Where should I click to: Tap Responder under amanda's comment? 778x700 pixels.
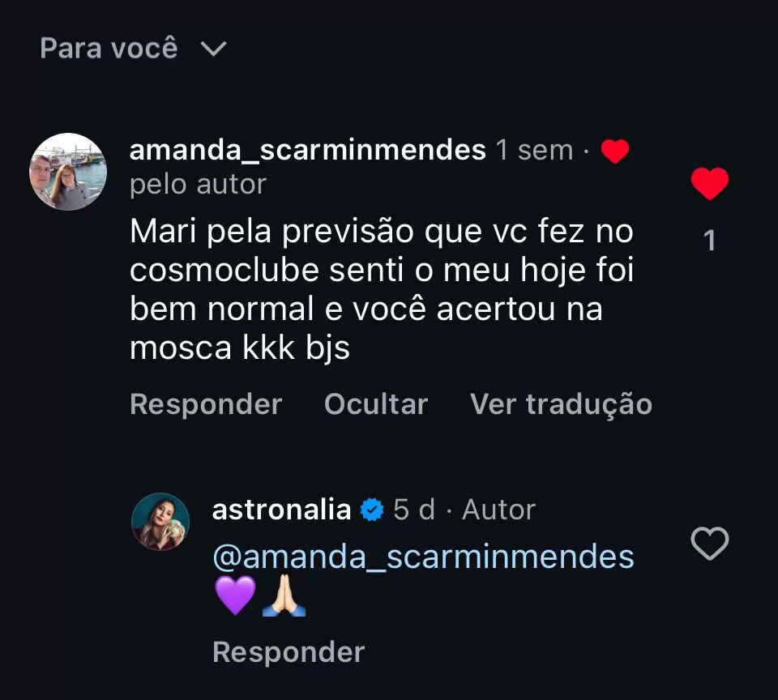(x=206, y=403)
